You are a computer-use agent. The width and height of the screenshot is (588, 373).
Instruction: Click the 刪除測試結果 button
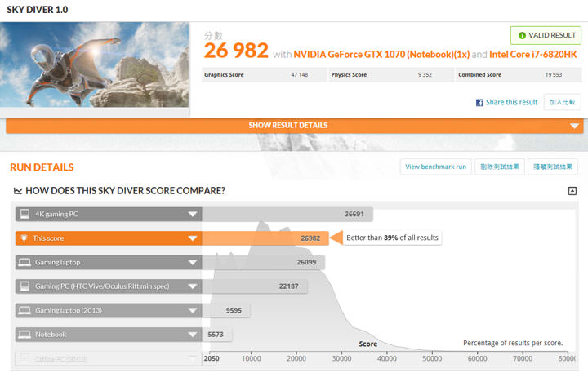click(x=498, y=167)
